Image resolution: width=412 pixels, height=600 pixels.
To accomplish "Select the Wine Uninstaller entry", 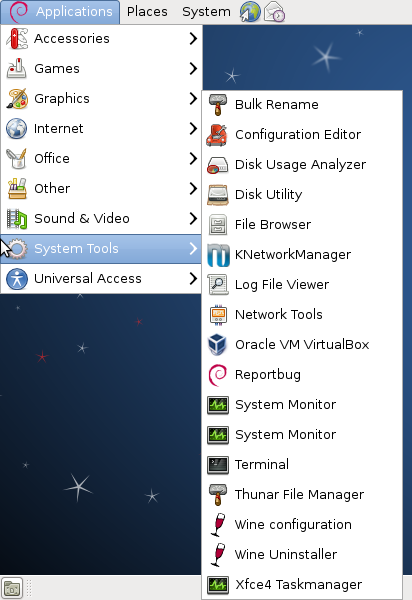I will pyautogui.click(x=302, y=554).
